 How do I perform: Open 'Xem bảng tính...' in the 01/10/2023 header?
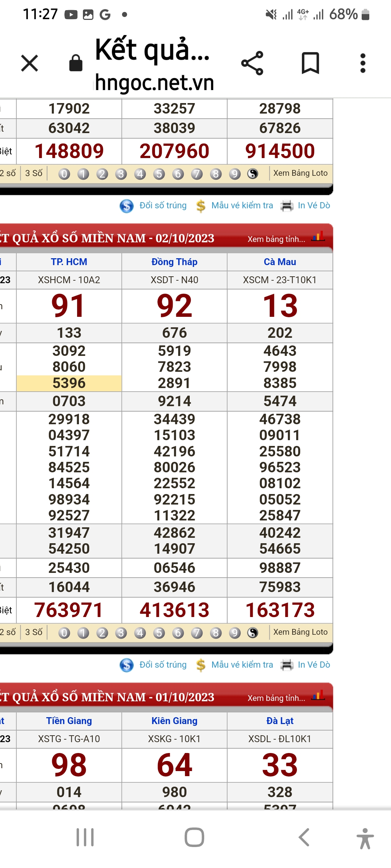click(276, 698)
